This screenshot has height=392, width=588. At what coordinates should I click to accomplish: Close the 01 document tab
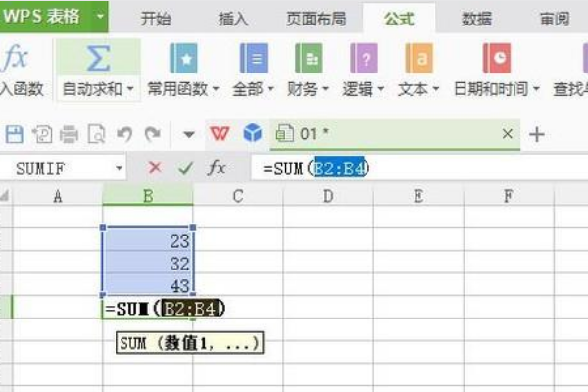tap(507, 134)
